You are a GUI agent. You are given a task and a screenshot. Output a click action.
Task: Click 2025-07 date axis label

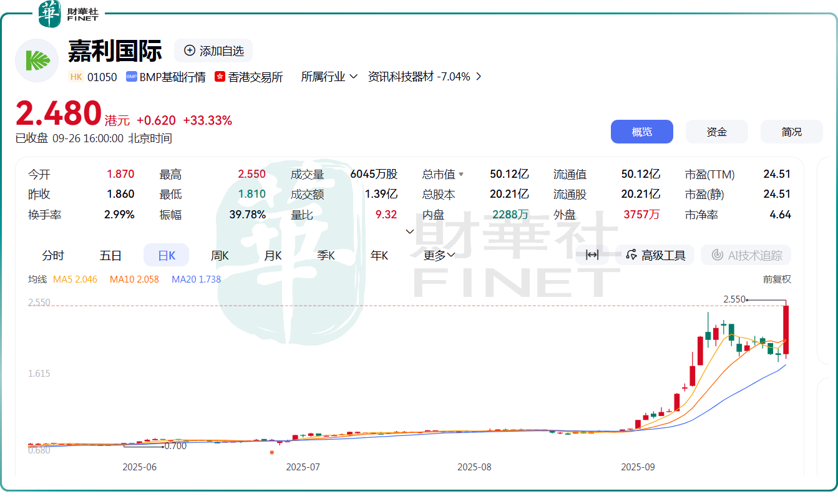(303, 467)
